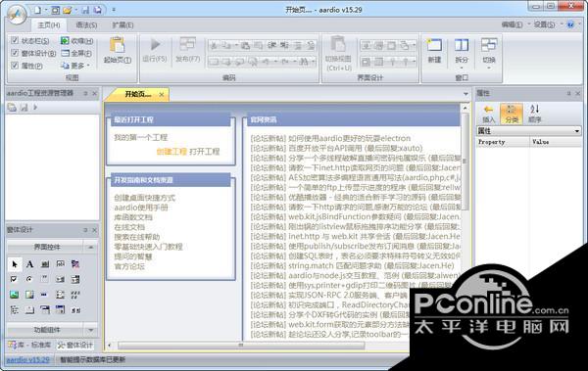Click forum post about 百度开放平台API调用
The height and width of the screenshot is (371, 588).
[336, 148]
